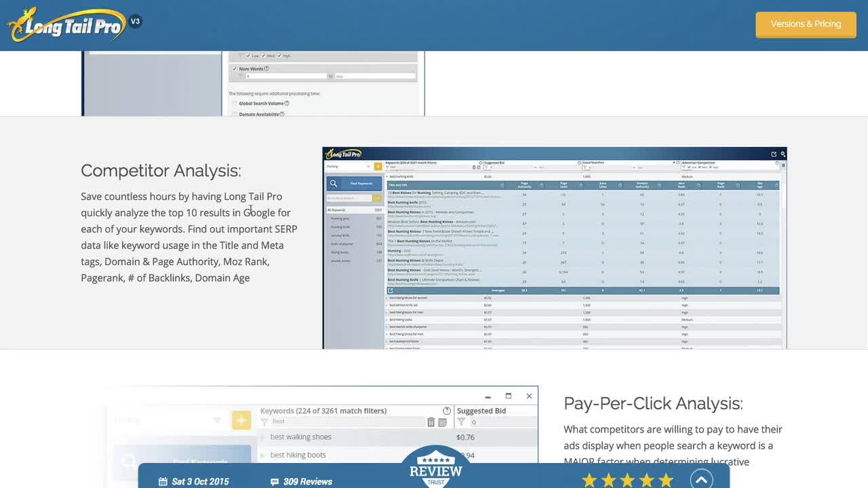Toggle the Low competition checkbox
The image size is (868, 488).
[248, 56]
